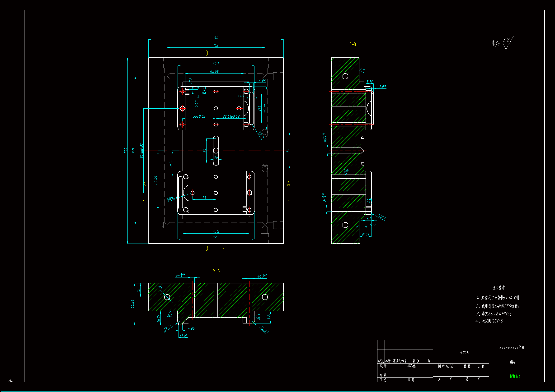
Task: Select the 8.13 dimension in B-B view
Action: click(369, 82)
